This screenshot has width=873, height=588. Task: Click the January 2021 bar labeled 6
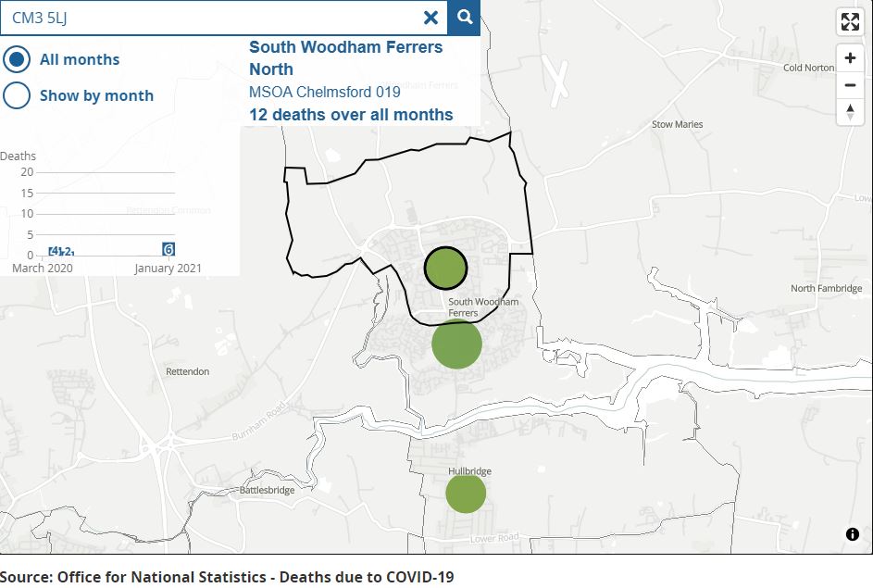(x=168, y=249)
